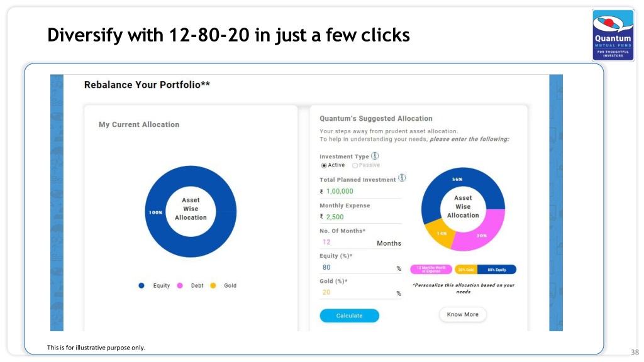
Task: Click the 'Rebalance Your Portfolio**' heading
Action: coord(147,85)
